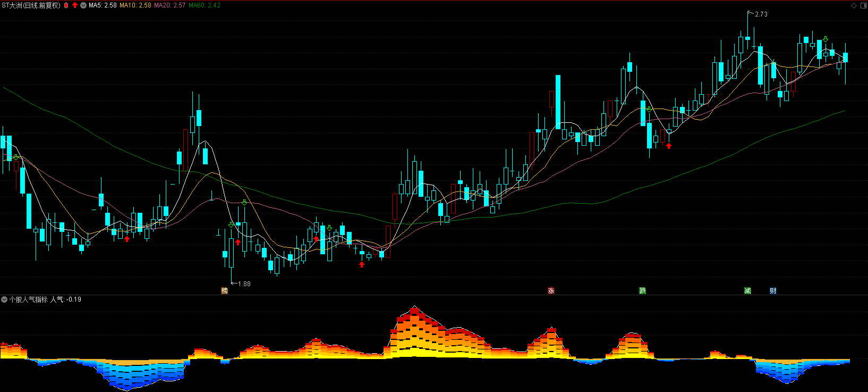Screen dimensions: 868x392
Task: Select the MA20: 2.57 indicator label
Action: point(170,5)
